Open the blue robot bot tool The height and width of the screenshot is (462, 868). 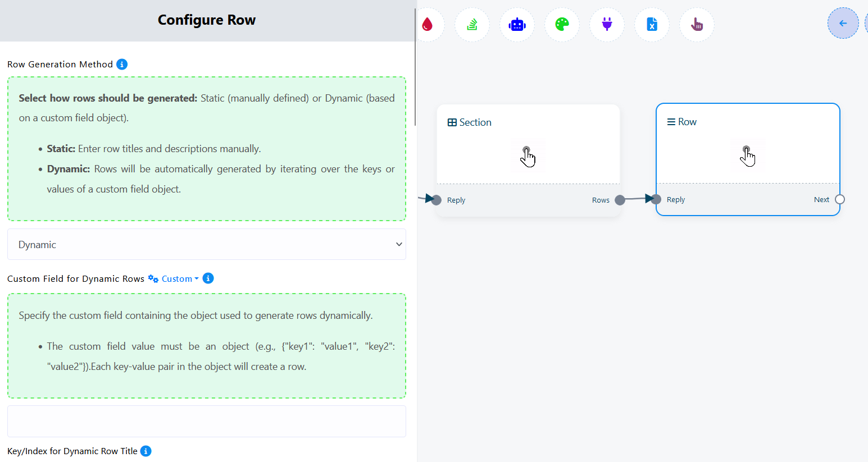tap(517, 24)
